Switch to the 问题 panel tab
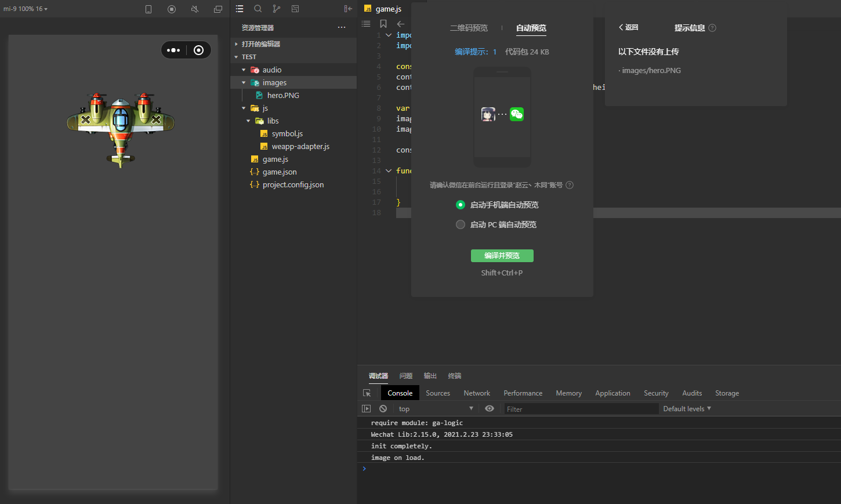841x504 pixels. click(x=406, y=376)
